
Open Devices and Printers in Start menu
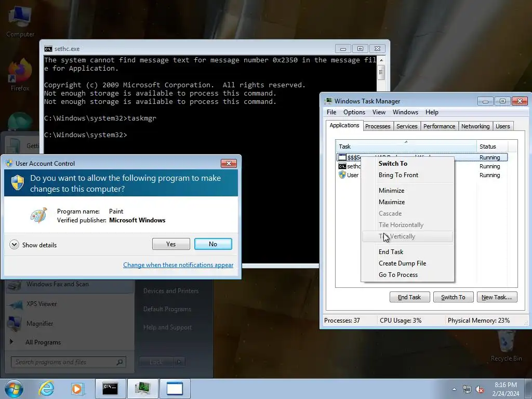tap(171, 291)
